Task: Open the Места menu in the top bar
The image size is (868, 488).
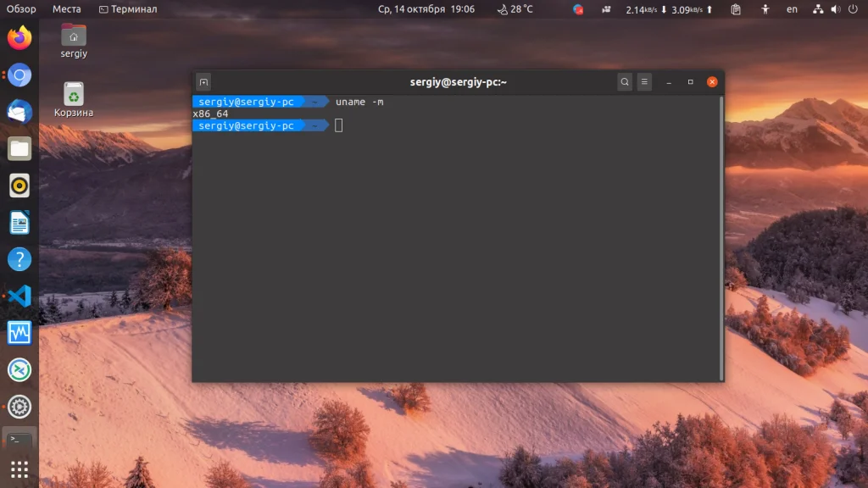Action: tap(68, 9)
